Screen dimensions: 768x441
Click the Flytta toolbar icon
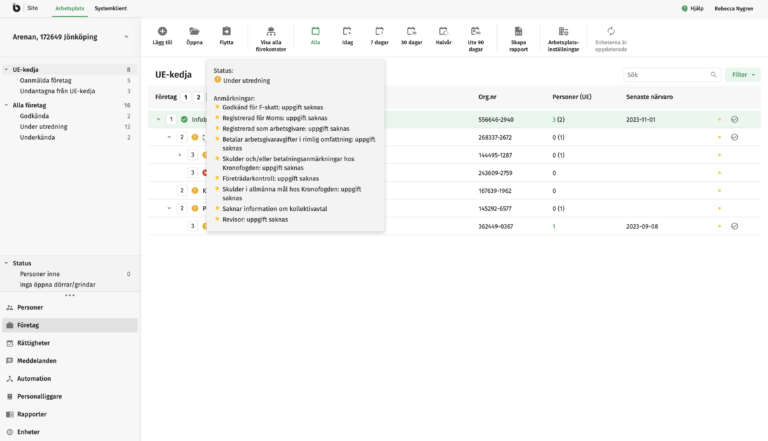[x=226, y=32]
